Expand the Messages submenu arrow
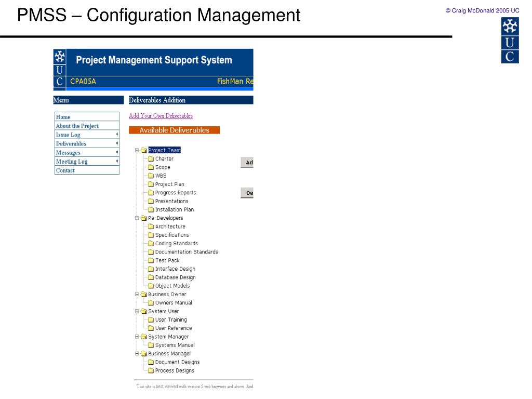Viewport: 532px width, 399px height. coord(117,152)
